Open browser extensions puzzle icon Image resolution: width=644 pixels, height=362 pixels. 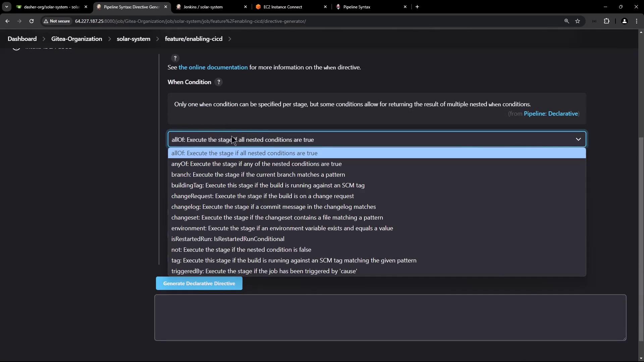coord(606,21)
